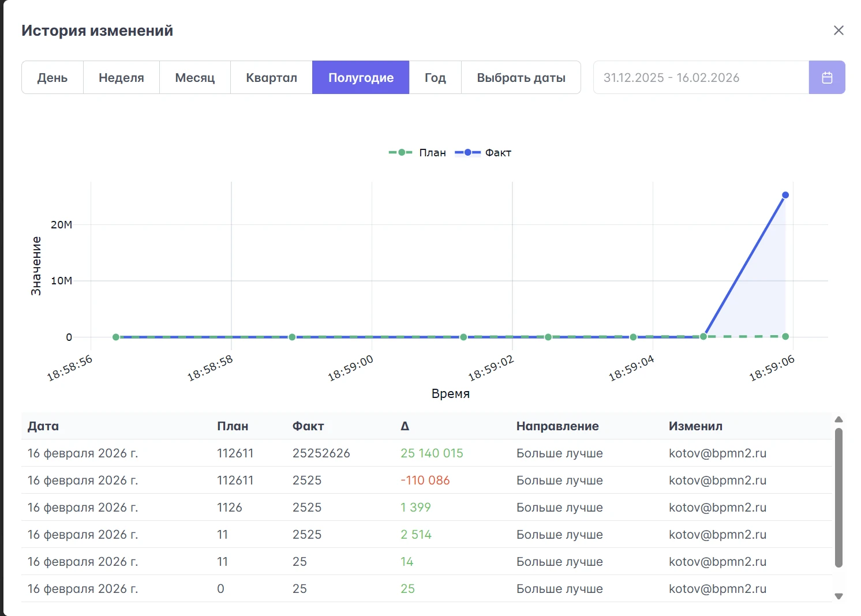
Task: Click the Дата column header
Action: [43, 426]
